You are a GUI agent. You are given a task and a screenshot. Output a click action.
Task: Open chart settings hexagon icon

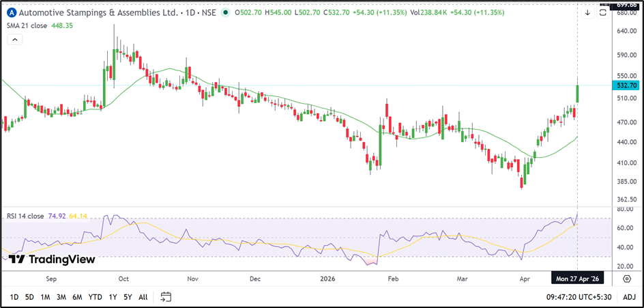tap(627, 279)
